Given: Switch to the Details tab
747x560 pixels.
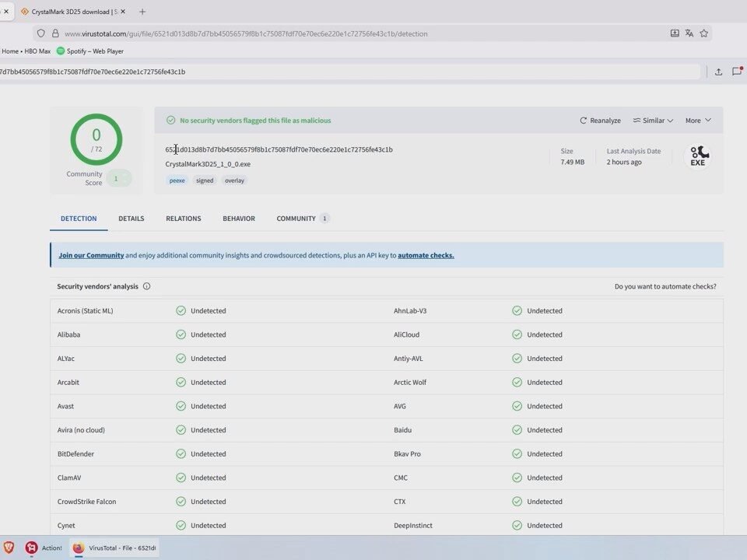Looking at the screenshot, I should click(131, 219).
